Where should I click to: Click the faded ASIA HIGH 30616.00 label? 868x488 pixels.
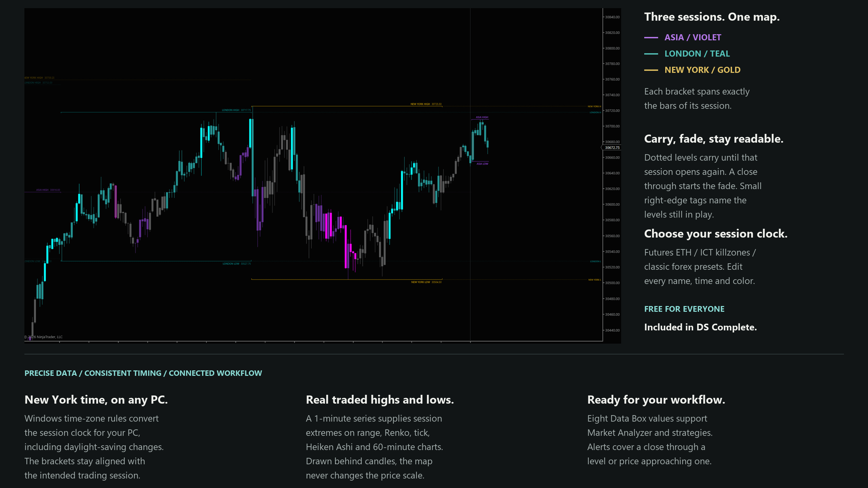pos(48,190)
